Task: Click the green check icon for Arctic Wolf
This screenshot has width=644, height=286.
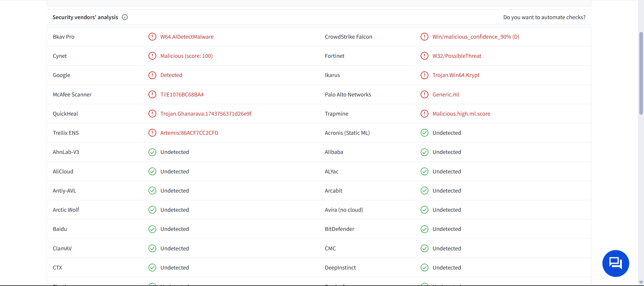Action: 152,210
